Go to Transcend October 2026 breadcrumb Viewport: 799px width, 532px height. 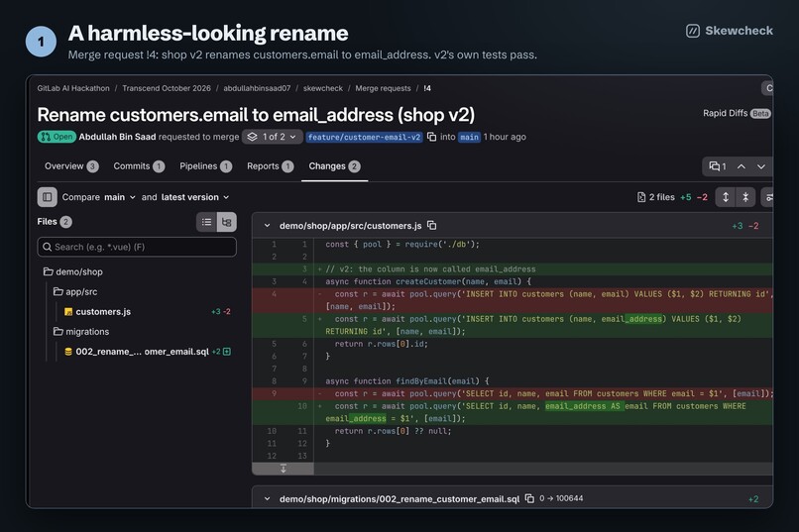[167, 88]
